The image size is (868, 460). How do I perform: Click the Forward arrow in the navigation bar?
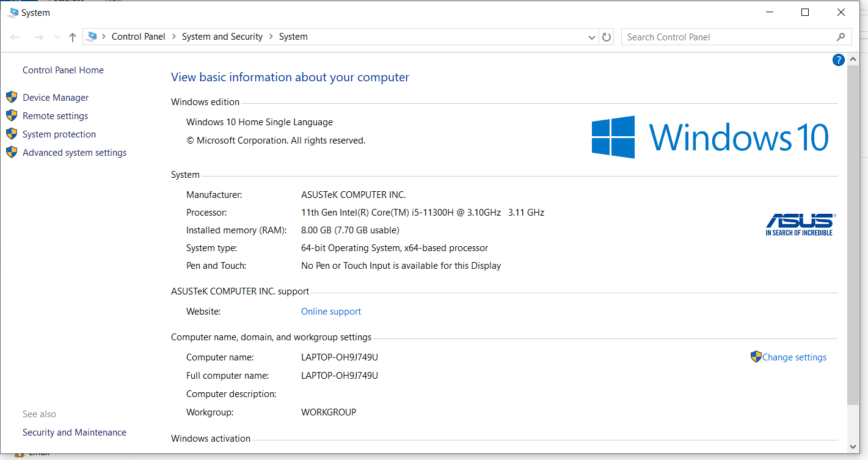coord(38,37)
